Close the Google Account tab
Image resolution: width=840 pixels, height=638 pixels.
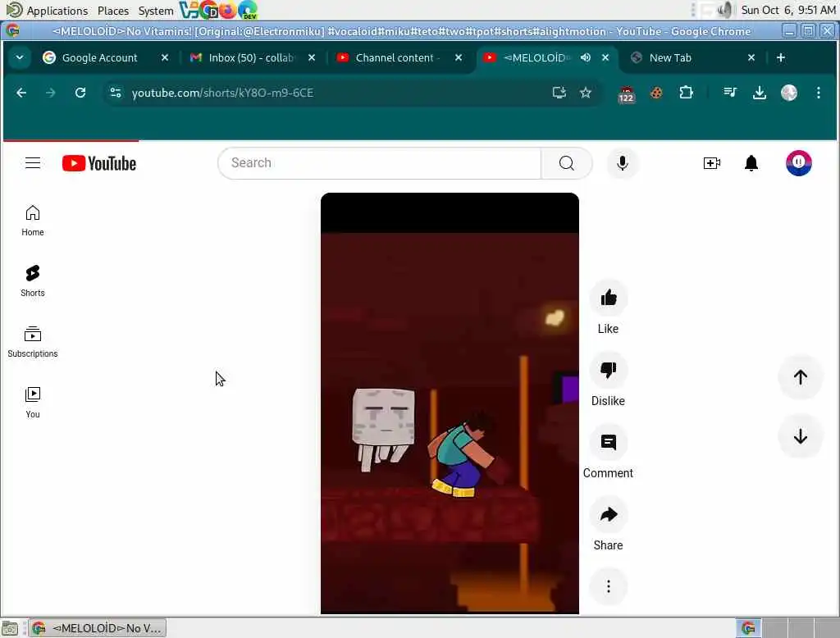click(x=164, y=57)
